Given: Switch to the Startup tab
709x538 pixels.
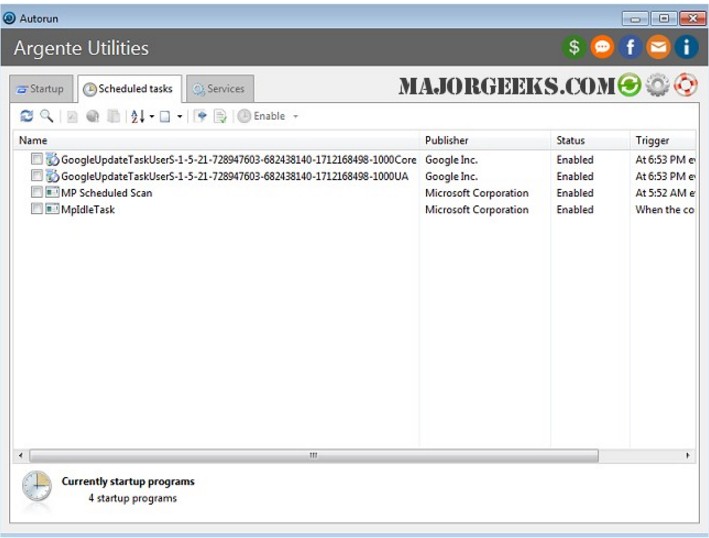Looking at the screenshot, I should (41, 89).
